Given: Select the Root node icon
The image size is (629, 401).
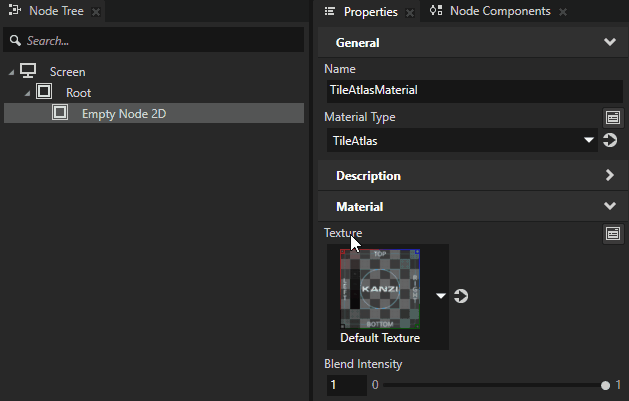Looking at the screenshot, I should [x=44, y=91].
